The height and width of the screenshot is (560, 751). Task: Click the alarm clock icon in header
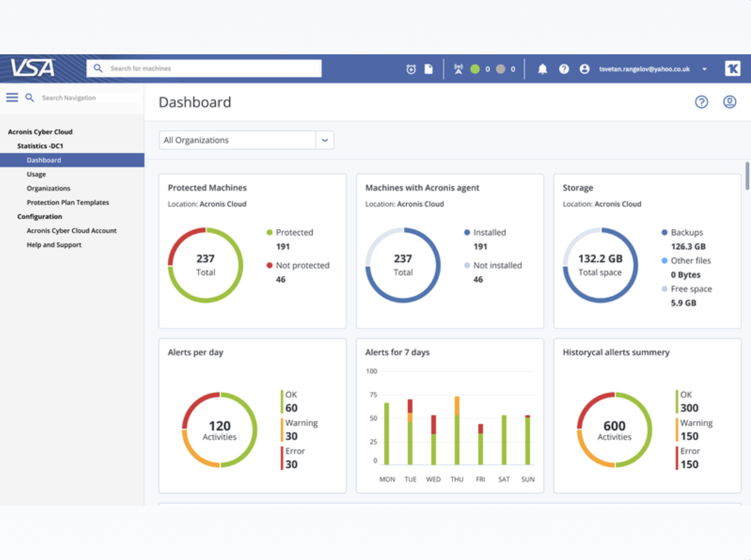point(411,69)
